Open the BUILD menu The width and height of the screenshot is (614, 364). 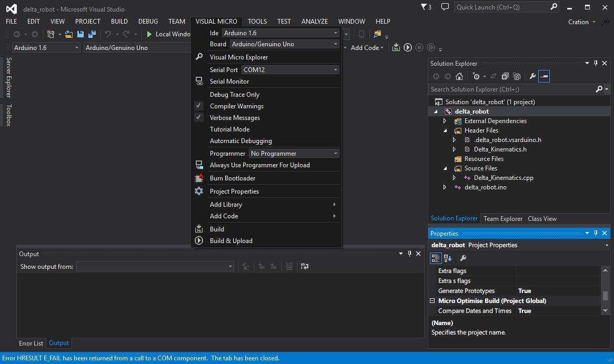[x=119, y=21]
